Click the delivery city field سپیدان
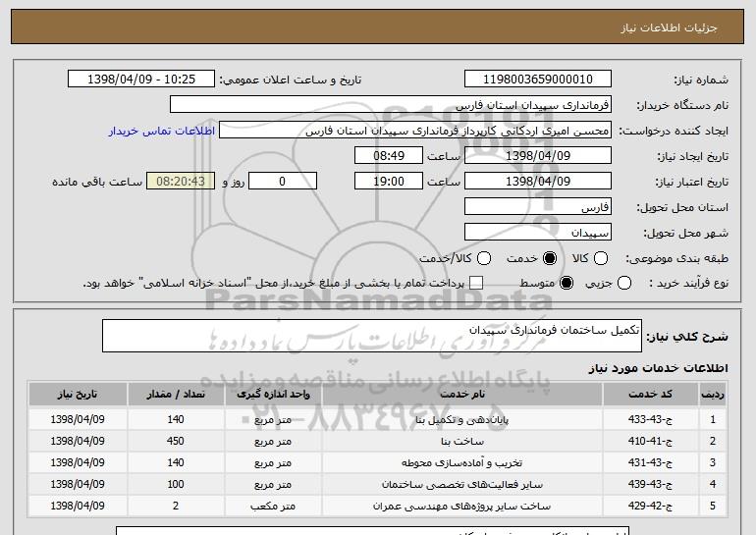Screen dimensions: 756x535 (538, 233)
